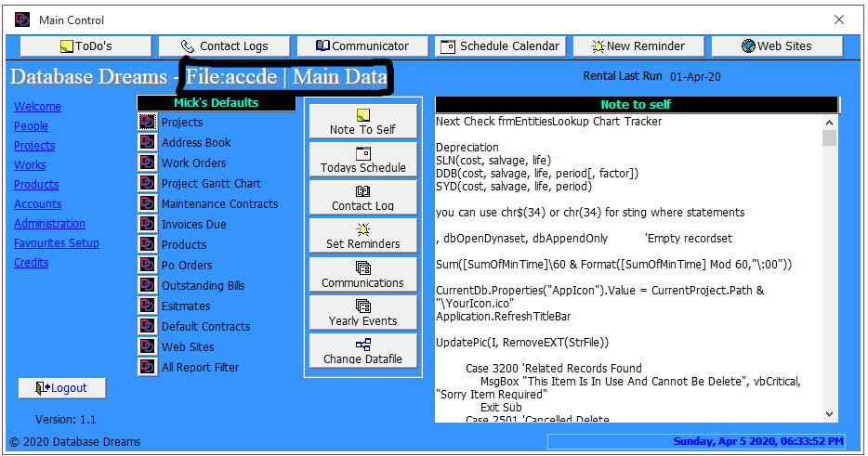
Task: Select 'Project Gantt Chart' in the list
Action: (211, 184)
